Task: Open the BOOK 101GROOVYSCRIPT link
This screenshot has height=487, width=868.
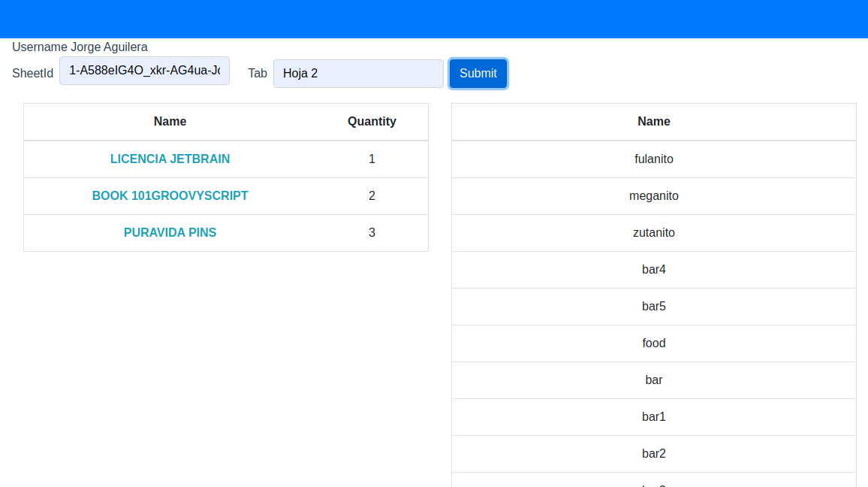Action: (170, 196)
